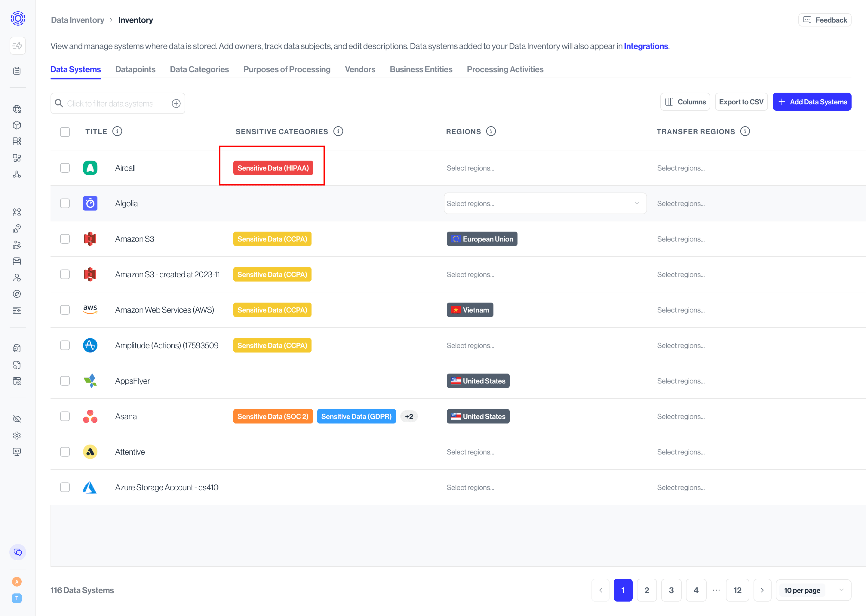This screenshot has width=866, height=616.
Task: Open the globe icon in the sidebar
Action: click(x=17, y=109)
